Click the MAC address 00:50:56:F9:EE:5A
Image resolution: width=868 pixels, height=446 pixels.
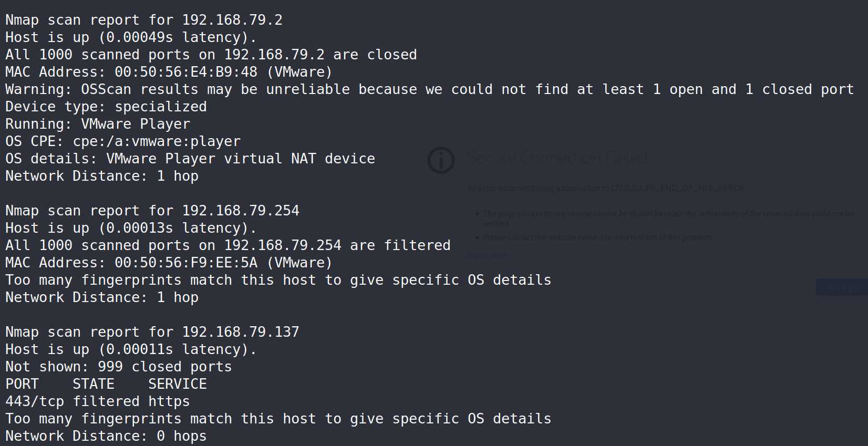pyautogui.click(x=186, y=263)
